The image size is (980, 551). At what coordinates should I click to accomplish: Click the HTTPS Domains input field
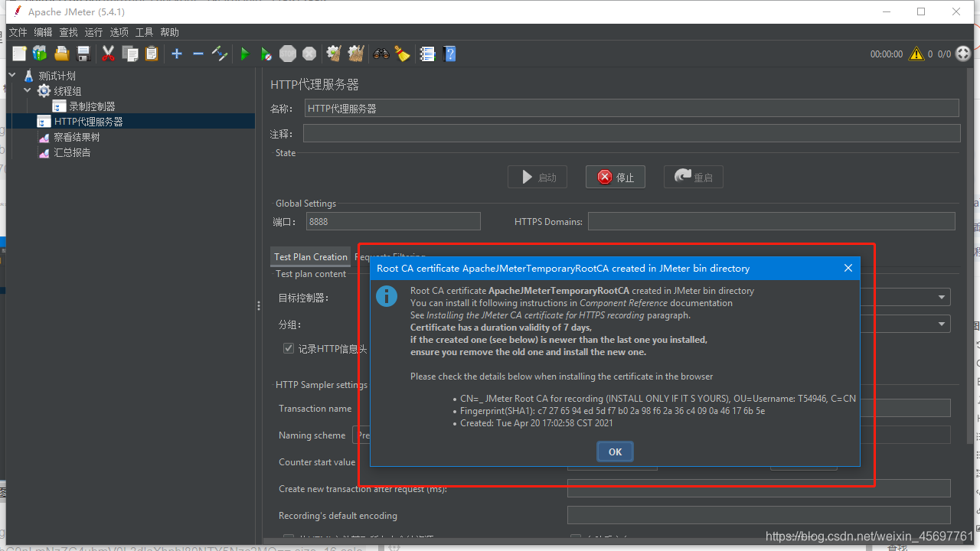tap(771, 221)
